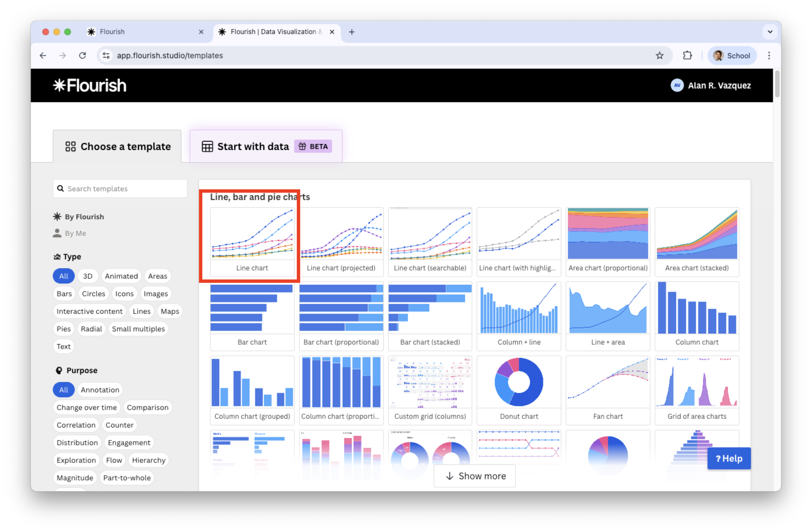Switch to first Flourish browser tab
Image resolution: width=812 pixels, height=532 pixels.
pos(143,32)
